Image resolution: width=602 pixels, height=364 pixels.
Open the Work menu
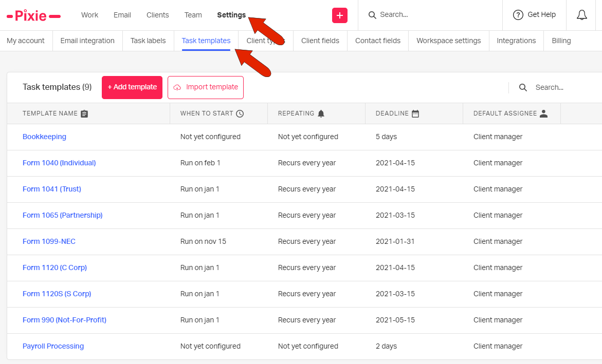tap(89, 15)
